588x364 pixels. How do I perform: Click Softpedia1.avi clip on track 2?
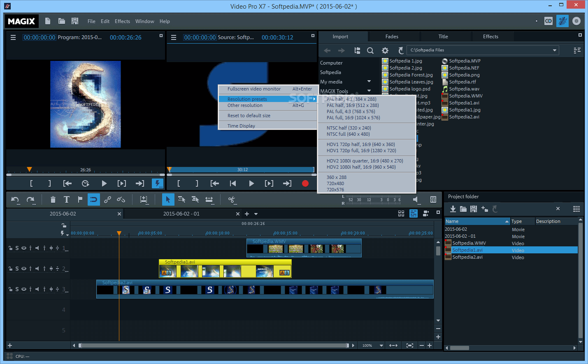(225, 269)
